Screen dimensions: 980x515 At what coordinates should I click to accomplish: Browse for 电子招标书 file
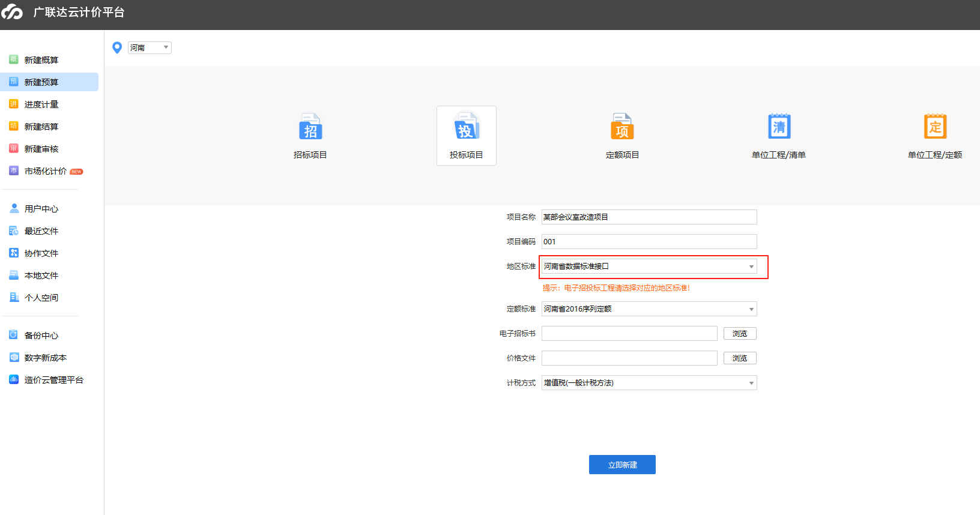(x=740, y=334)
